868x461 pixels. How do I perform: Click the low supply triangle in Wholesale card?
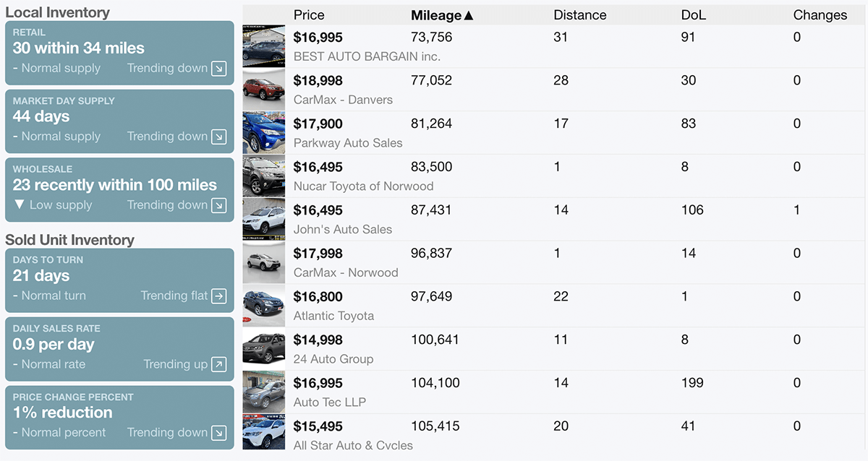click(x=20, y=204)
